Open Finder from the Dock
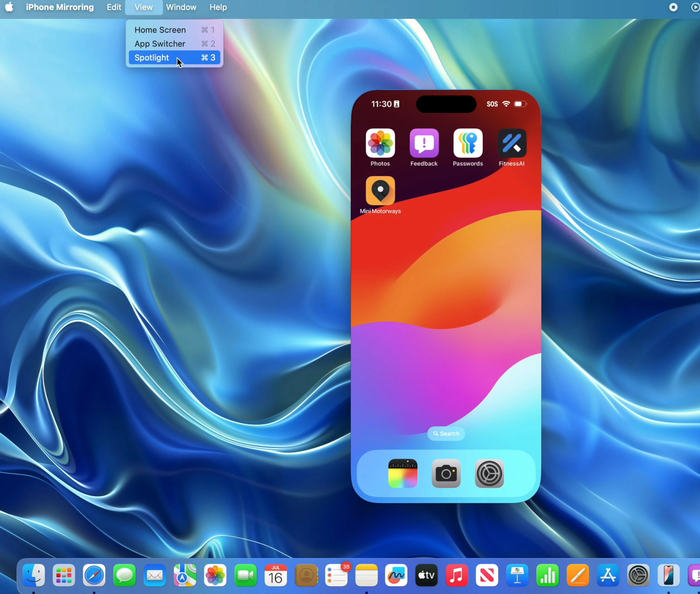The image size is (700, 594). pos(34,575)
